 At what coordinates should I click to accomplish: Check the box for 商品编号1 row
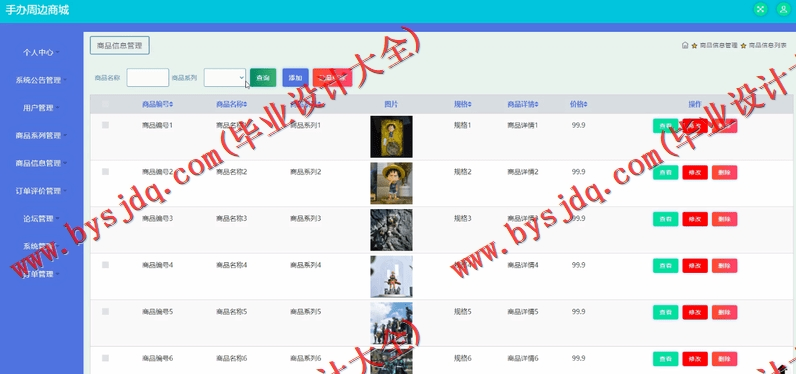pyautogui.click(x=106, y=125)
